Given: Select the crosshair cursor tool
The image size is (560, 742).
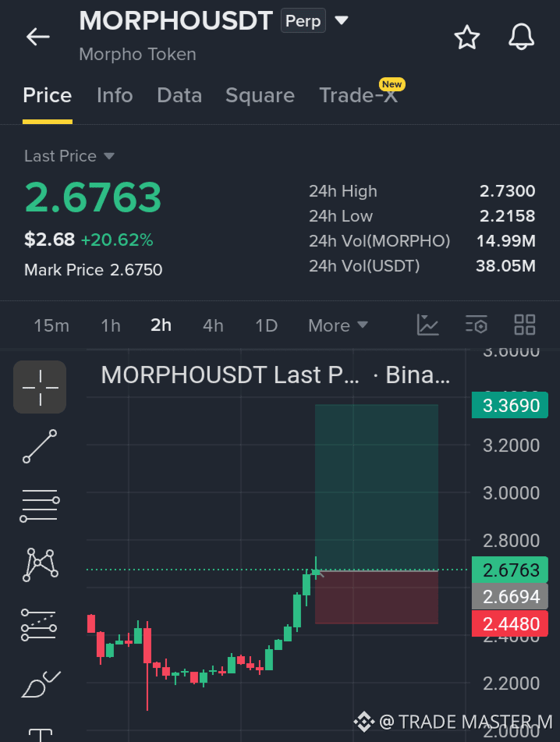Looking at the screenshot, I should (x=40, y=387).
